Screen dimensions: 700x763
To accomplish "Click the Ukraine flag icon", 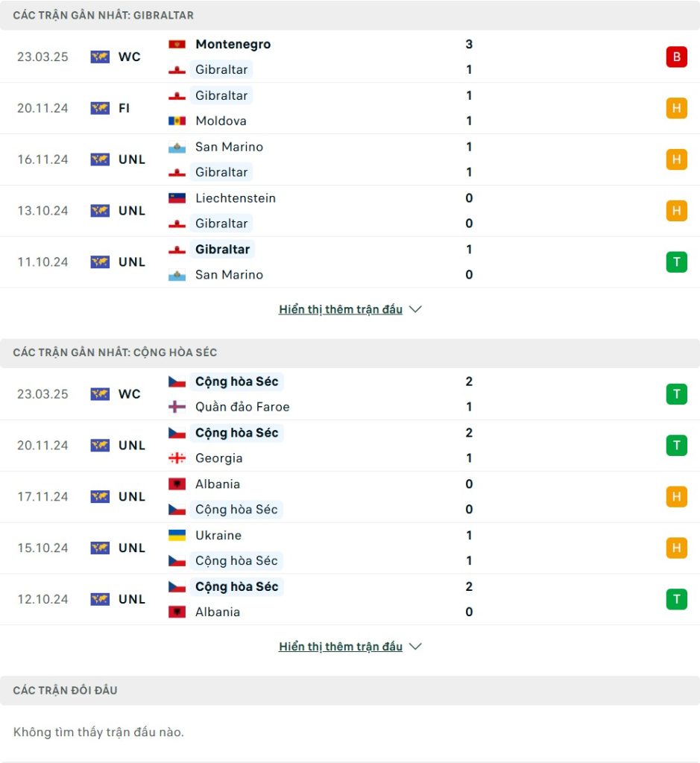I will coord(177,535).
